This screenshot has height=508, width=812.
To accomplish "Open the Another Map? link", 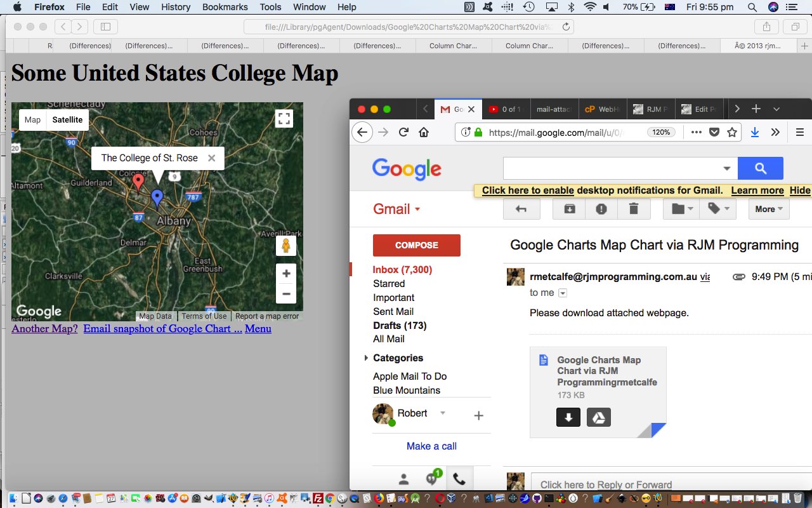I will 44,328.
